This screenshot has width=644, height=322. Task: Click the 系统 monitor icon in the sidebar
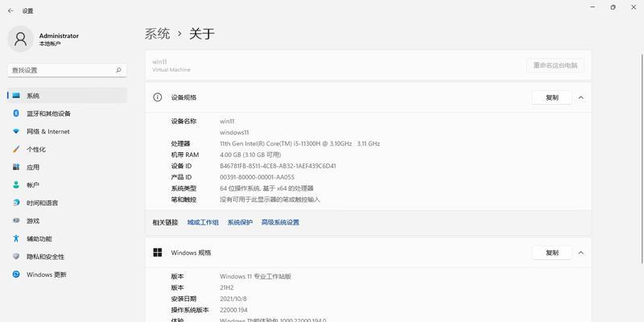point(16,96)
